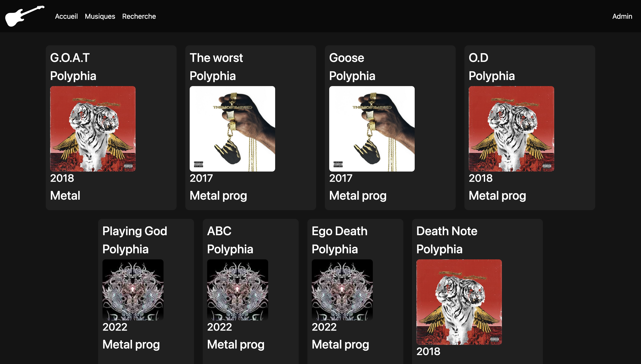Open the G.O.A.T album cover thumbnail
Image resolution: width=641 pixels, height=364 pixels.
93,129
